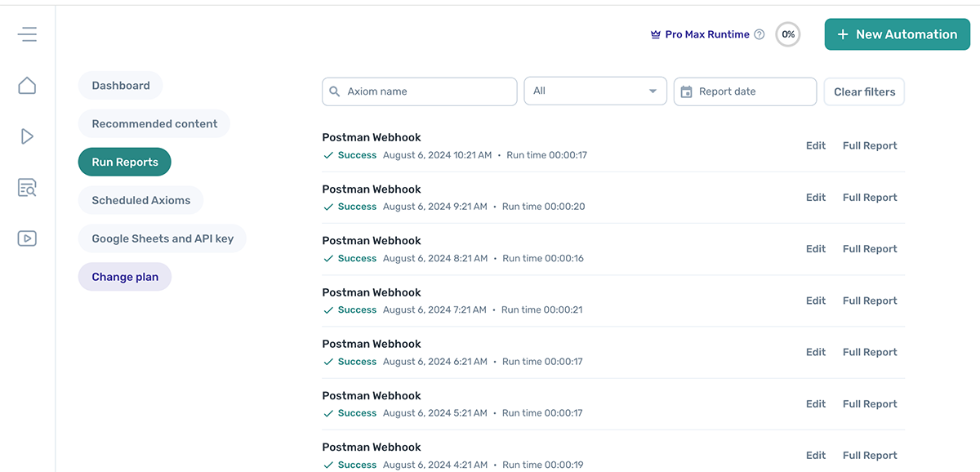Open the video tutorials sidebar icon
This screenshot has width=980, height=472.
click(x=27, y=238)
